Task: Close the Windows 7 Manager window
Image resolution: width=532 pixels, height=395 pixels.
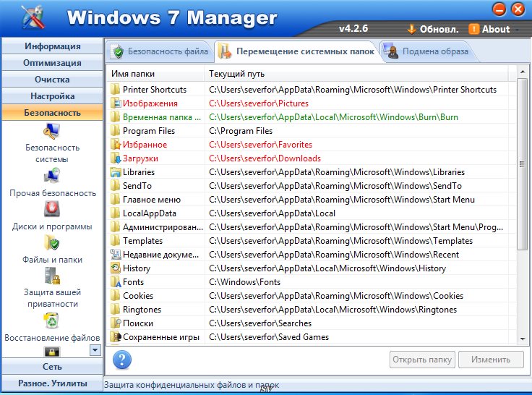Action: point(518,9)
